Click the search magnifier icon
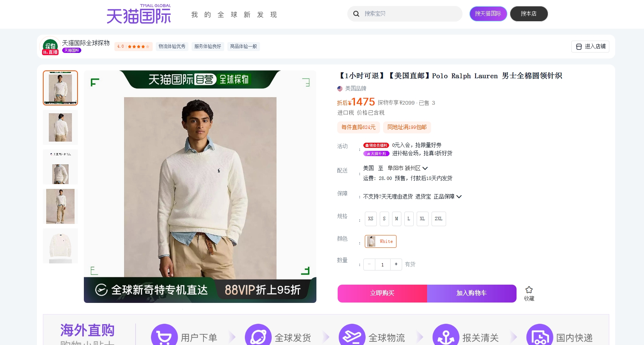Screen dimensions: 644x345 point(356,14)
